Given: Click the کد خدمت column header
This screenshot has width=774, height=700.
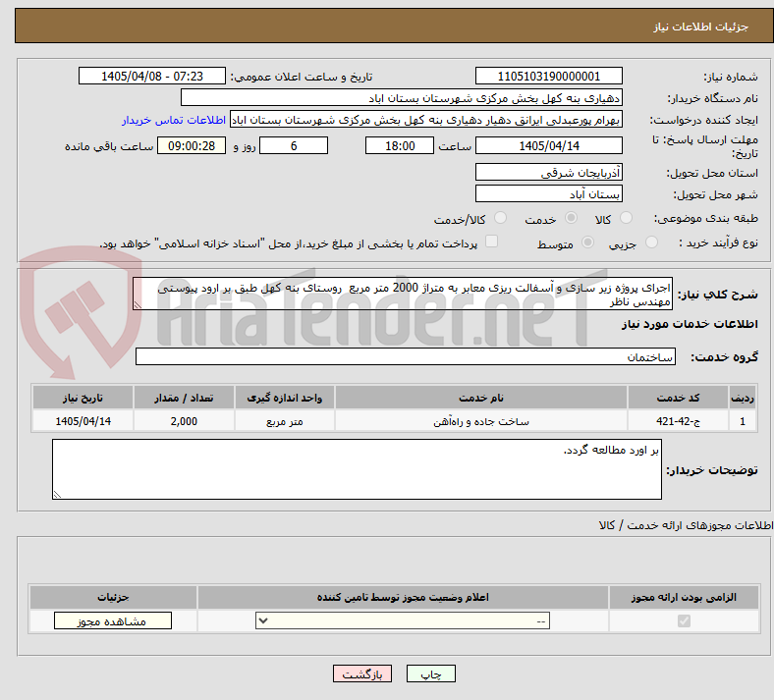Looking at the screenshot, I should pos(679,398).
